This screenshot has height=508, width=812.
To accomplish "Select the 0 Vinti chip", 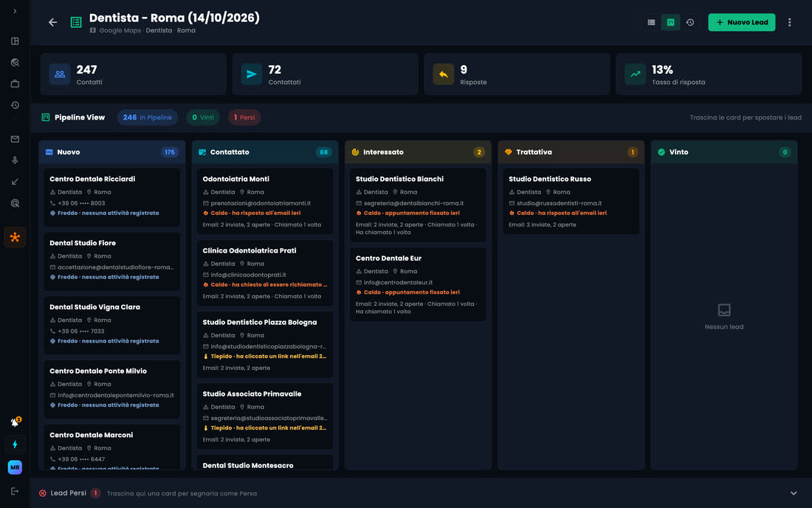I will [x=203, y=117].
